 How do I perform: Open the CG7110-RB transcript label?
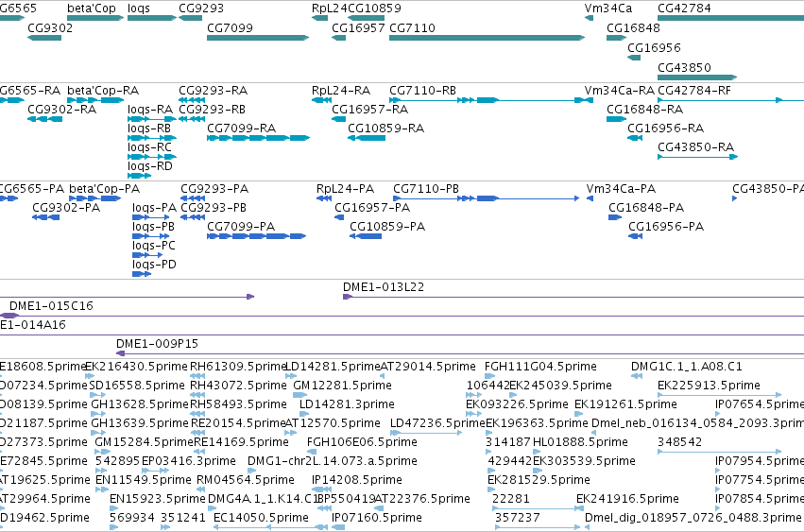(422, 91)
